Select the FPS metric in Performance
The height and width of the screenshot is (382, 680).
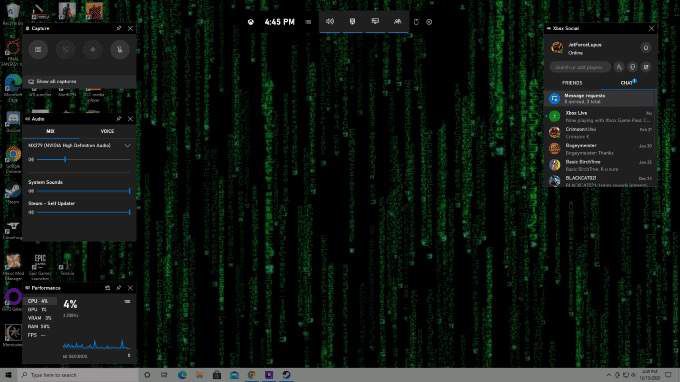40,335
